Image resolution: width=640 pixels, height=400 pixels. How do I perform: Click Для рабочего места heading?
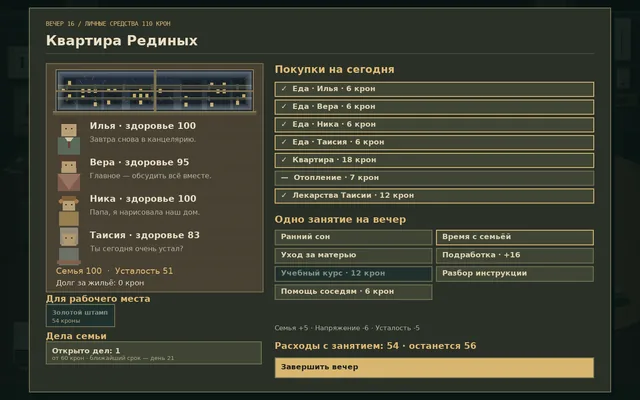click(98, 299)
